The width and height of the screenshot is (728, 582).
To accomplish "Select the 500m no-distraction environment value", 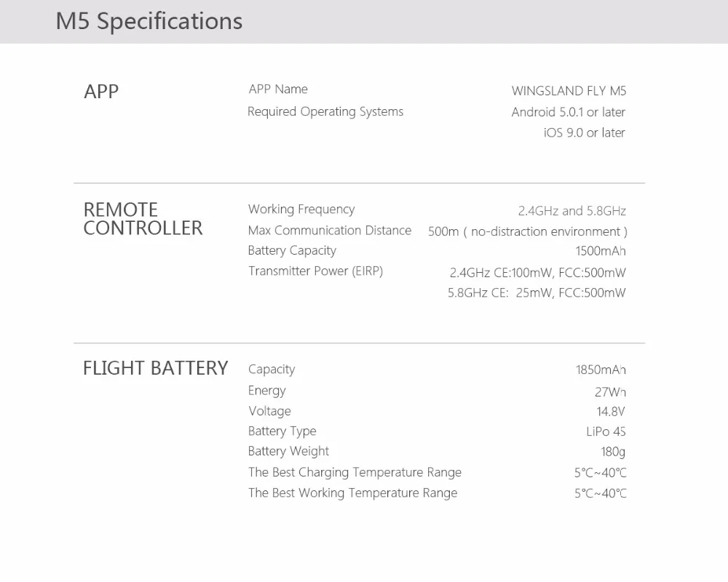I will pyautogui.click(x=527, y=231).
